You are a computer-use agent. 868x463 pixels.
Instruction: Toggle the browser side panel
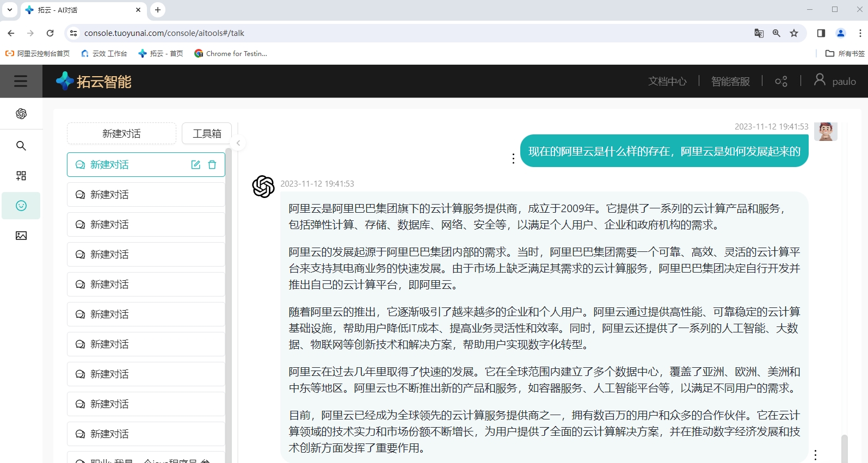(821, 33)
